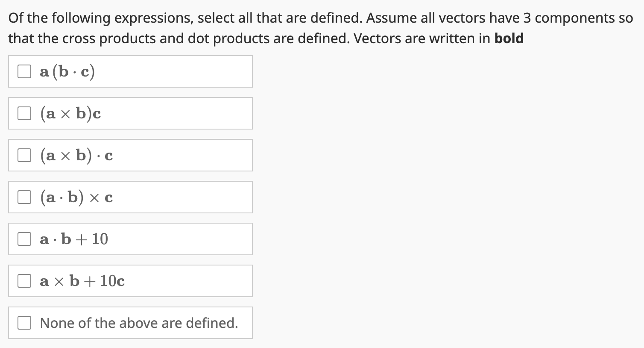
Task: Click the a (b · c) answer row
Action: pos(130,71)
